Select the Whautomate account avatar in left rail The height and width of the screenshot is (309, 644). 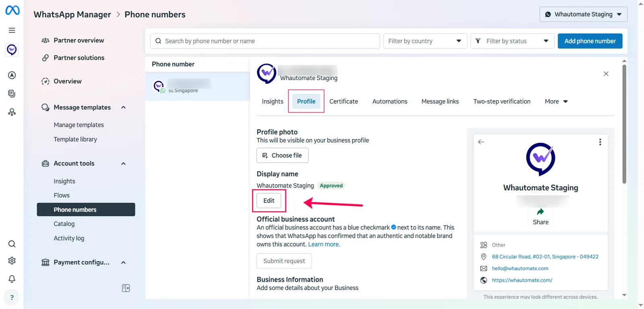coord(12,49)
